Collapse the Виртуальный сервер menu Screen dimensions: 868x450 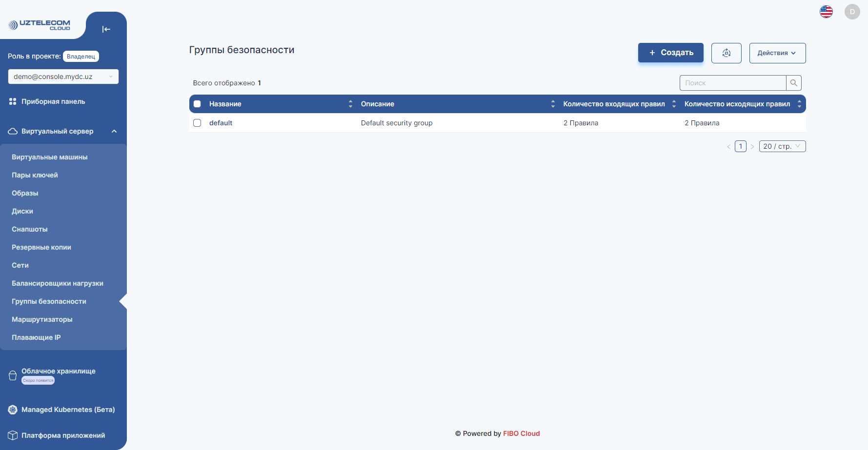tap(114, 131)
